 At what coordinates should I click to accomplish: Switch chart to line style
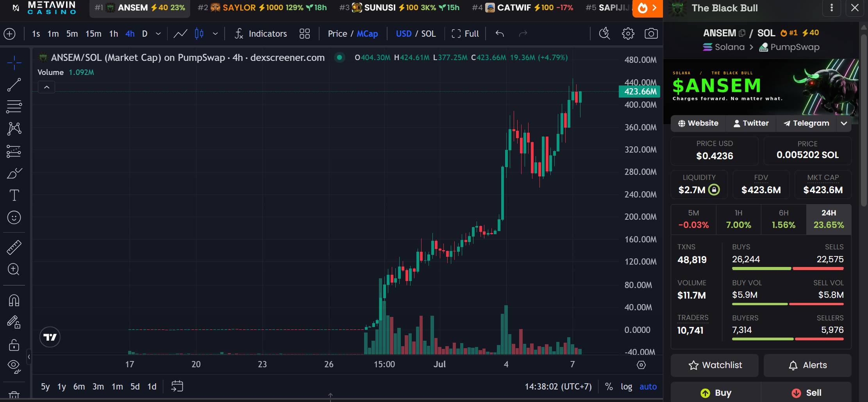[x=180, y=34]
